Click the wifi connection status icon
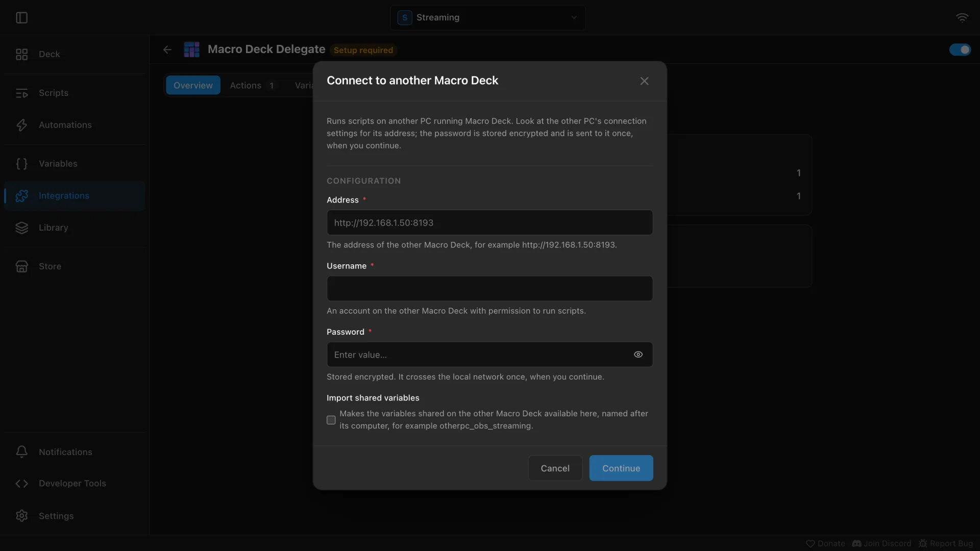980x551 pixels. (x=962, y=18)
